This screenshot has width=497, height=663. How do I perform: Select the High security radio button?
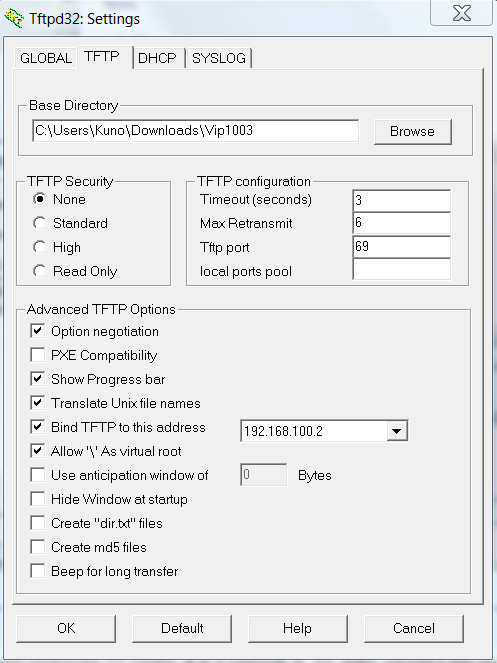tap(40, 247)
